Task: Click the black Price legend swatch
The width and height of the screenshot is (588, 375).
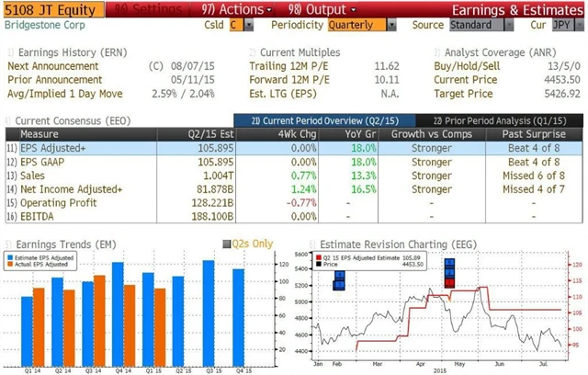Action: click(319, 264)
